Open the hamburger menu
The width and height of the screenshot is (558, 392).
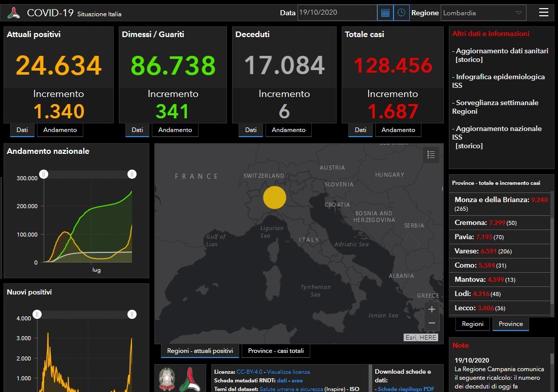click(543, 13)
